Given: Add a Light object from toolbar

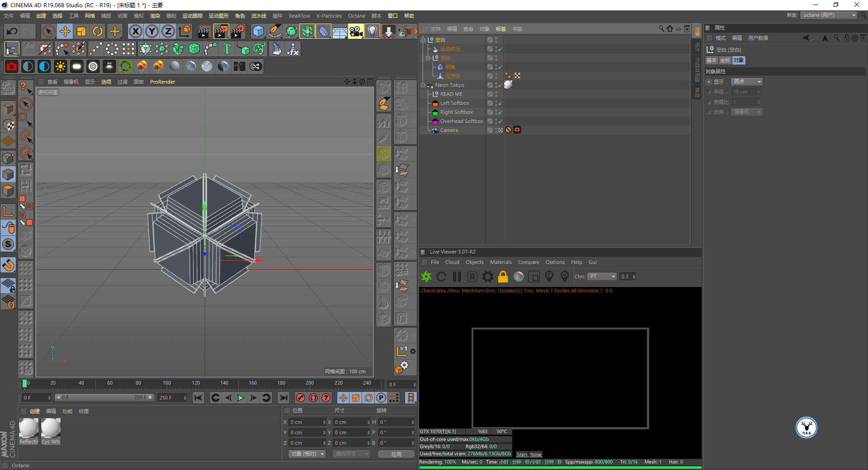Looking at the screenshot, I should coord(372,31).
